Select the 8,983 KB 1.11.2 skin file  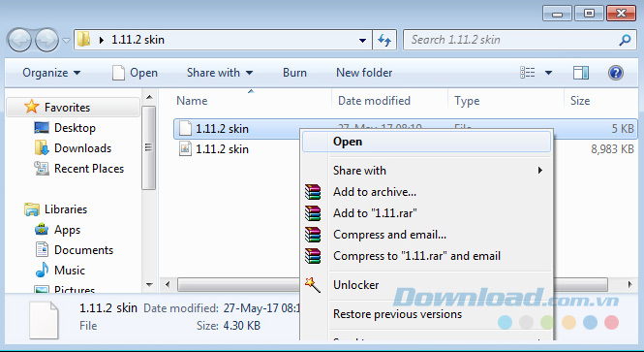point(222,149)
